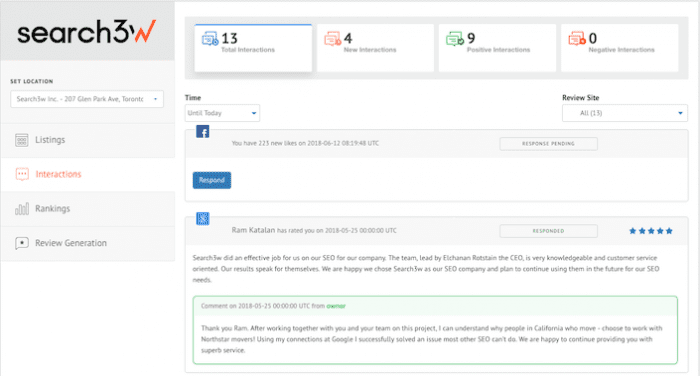700x376 pixels.
Task: Click the review site icon beside Ram Katalan
Action: [x=203, y=218]
